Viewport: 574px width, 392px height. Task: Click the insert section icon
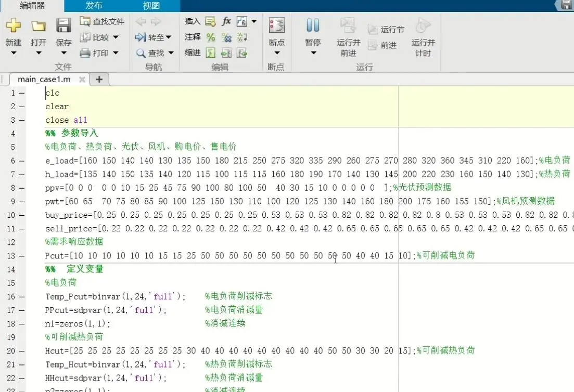tap(210, 21)
